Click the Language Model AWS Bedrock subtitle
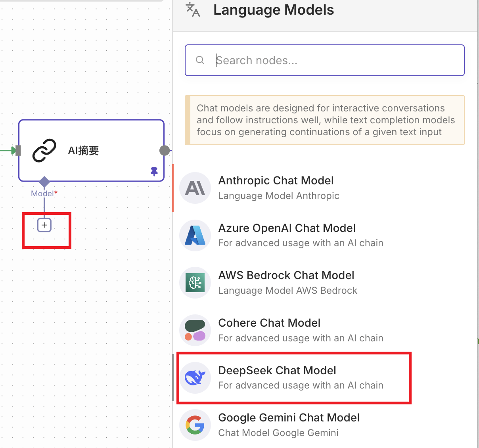 pos(288,291)
